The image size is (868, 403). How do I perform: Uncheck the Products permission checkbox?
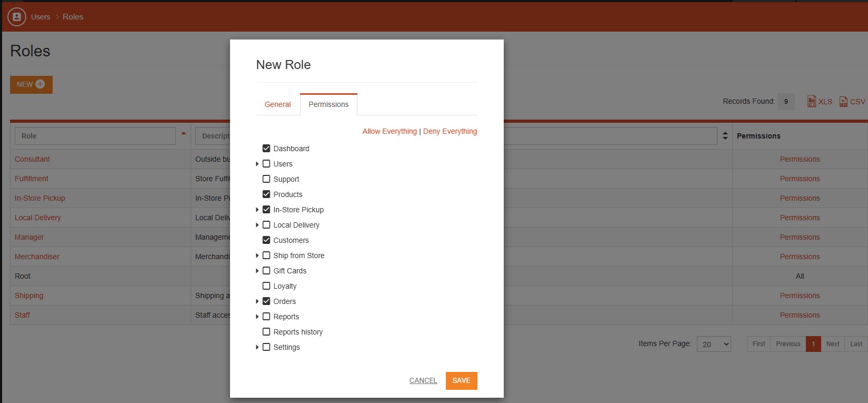[266, 194]
